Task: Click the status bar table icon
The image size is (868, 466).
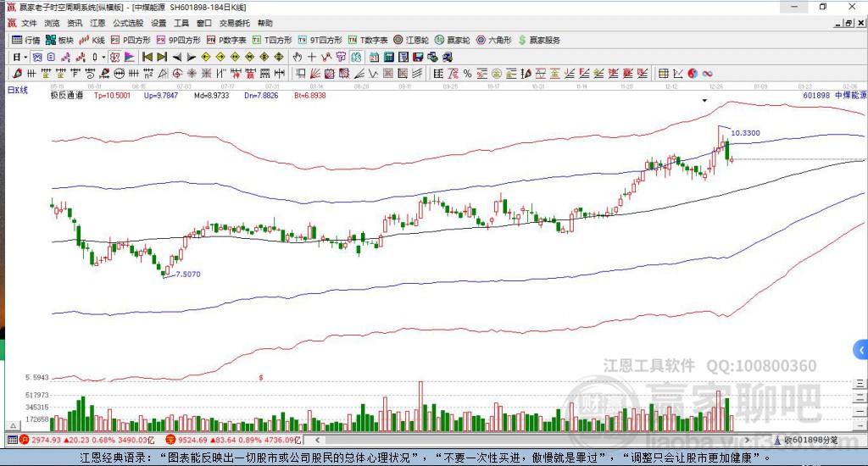Action: click(12, 440)
